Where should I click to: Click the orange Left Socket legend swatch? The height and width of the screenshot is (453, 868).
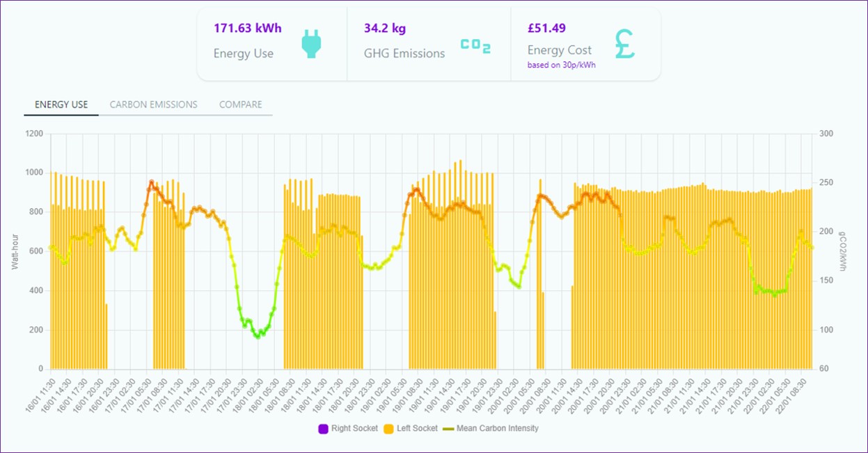click(388, 429)
